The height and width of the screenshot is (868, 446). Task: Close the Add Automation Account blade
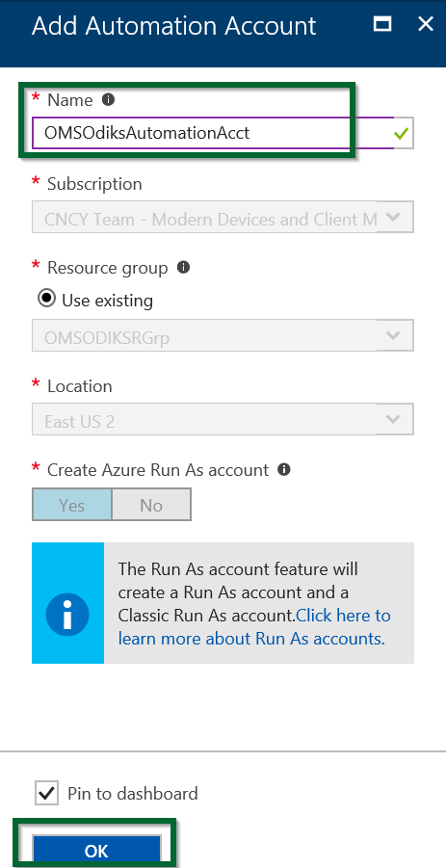click(x=425, y=24)
